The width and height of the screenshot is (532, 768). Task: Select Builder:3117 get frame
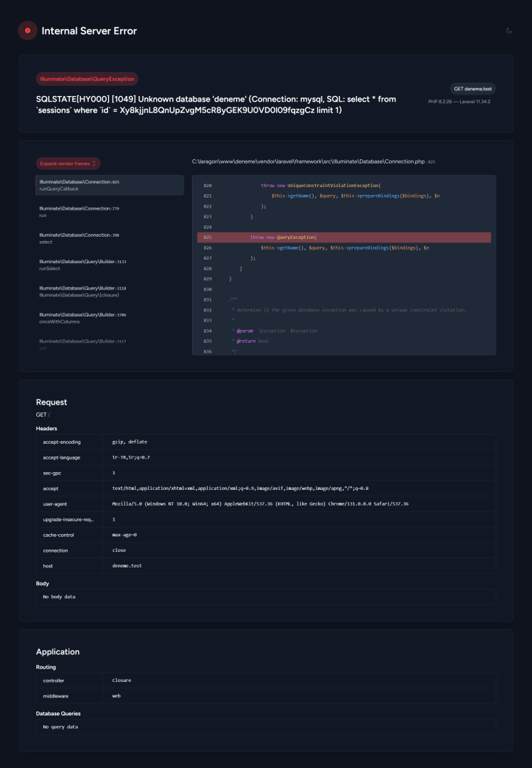[110, 344]
